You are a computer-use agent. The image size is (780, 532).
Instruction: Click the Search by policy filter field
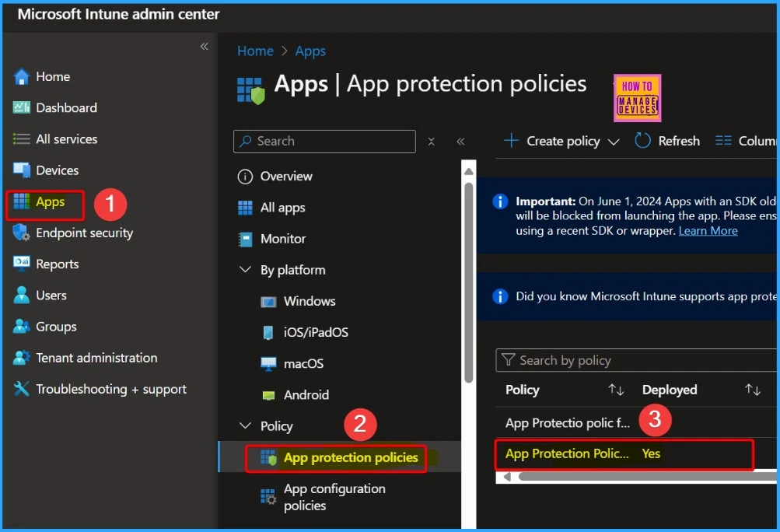pyautogui.click(x=636, y=360)
